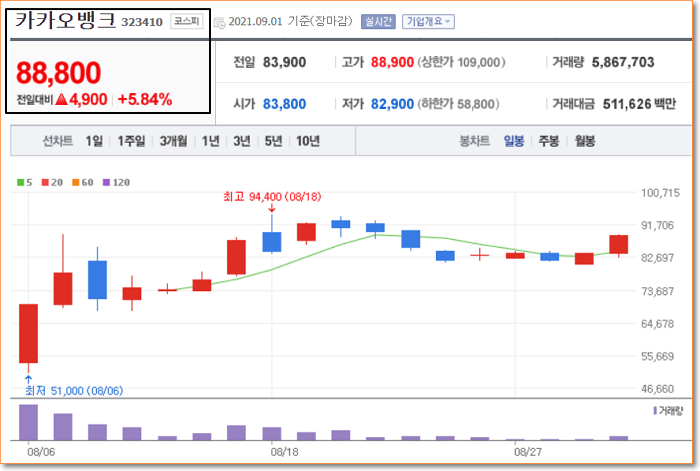Click the green 5-day moving average swatch
This screenshot has height=471, width=700.
click(x=21, y=182)
